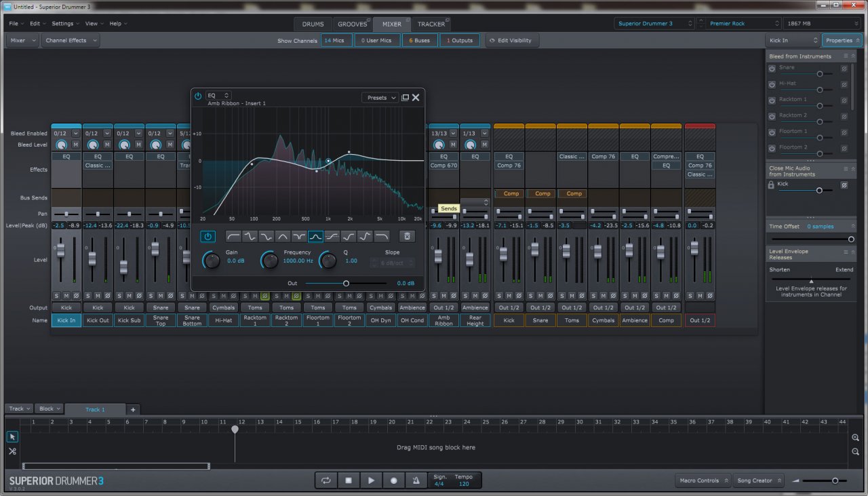Select the low-cut filter shape icon
Viewport: 868px width, 496px height.
click(233, 236)
